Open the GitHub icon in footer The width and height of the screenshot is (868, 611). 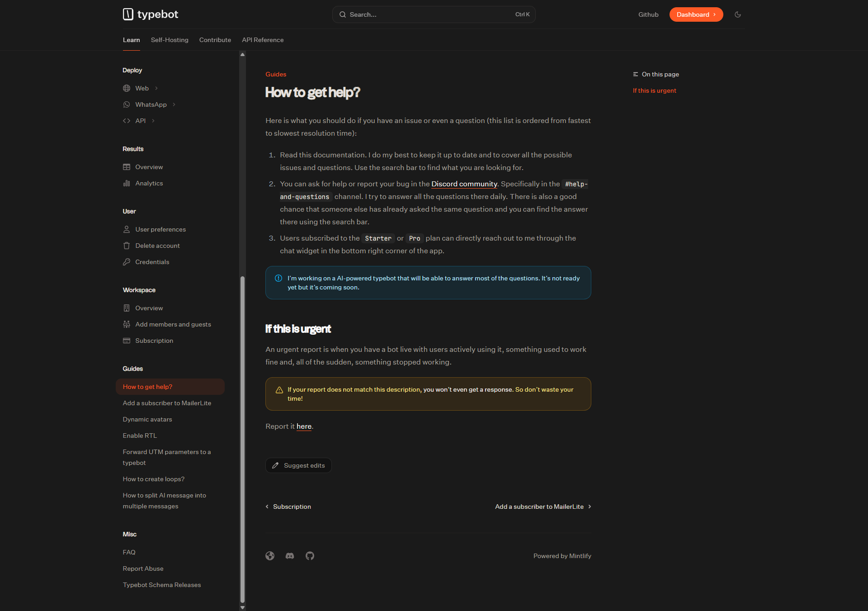[x=310, y=556]
